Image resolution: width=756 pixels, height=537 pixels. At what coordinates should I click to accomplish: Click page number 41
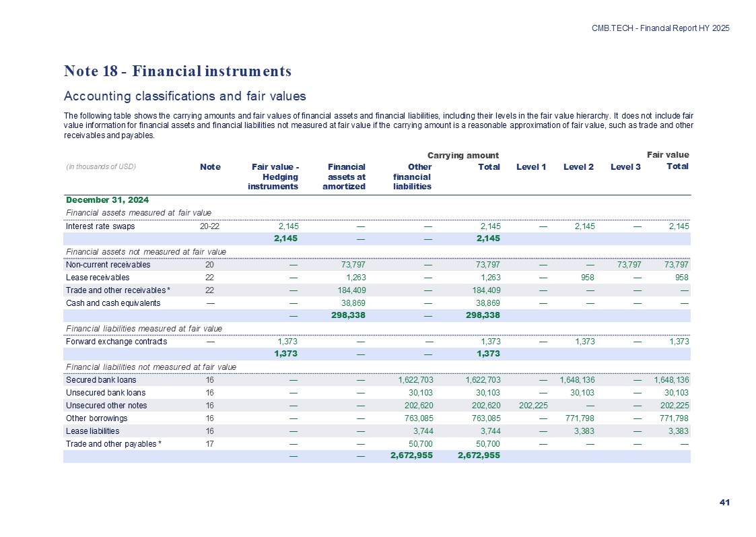724,503
